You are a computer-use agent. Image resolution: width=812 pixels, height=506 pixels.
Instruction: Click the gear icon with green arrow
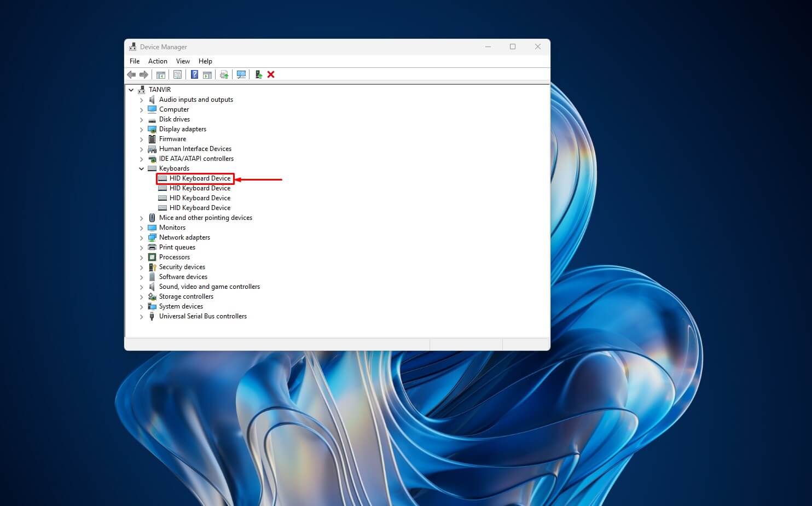(224, 74)
